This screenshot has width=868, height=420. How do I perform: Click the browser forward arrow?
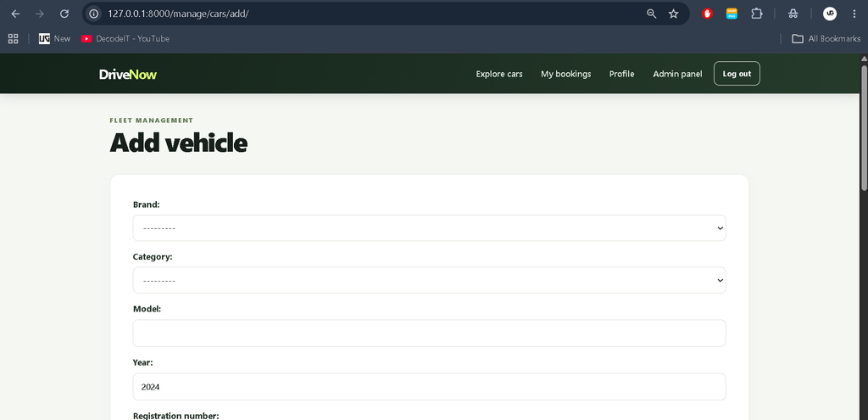click(x=40, y=14)
